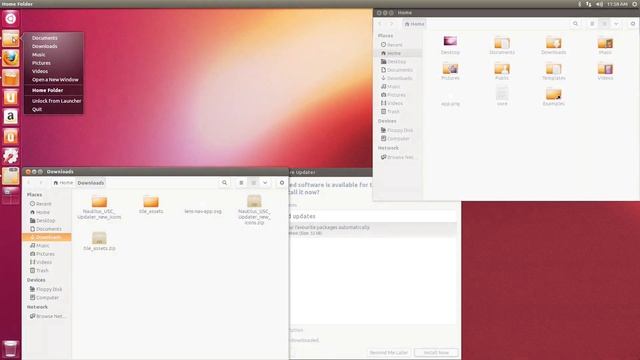Click search icon in Downloads window toolbar
This screenshot has width=640, height=360.
point(224,183)
